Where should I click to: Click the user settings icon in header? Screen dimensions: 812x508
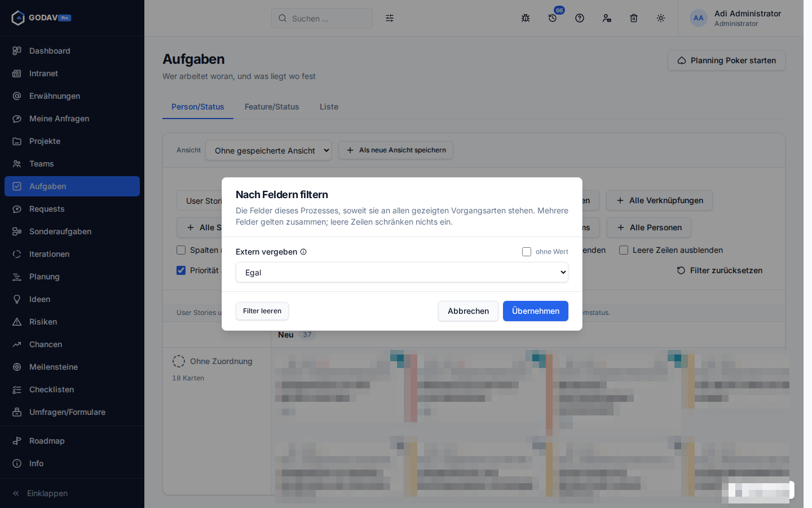click(x=607, y=18)
